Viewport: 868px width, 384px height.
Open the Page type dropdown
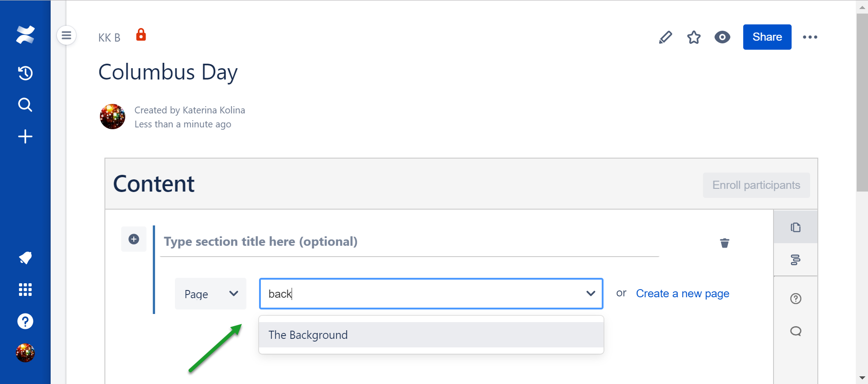click(x=211, y=294)
